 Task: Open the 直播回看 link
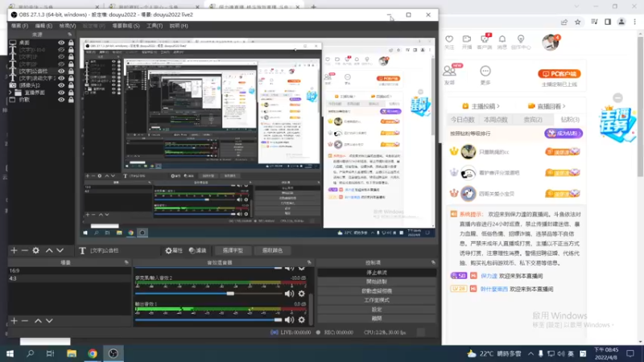click(x=547, y=106)
